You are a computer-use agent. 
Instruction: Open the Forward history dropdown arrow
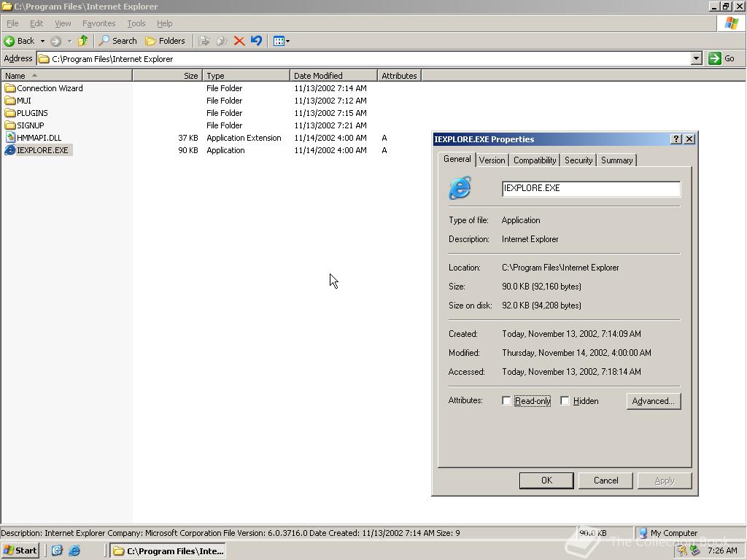(69, 41)
